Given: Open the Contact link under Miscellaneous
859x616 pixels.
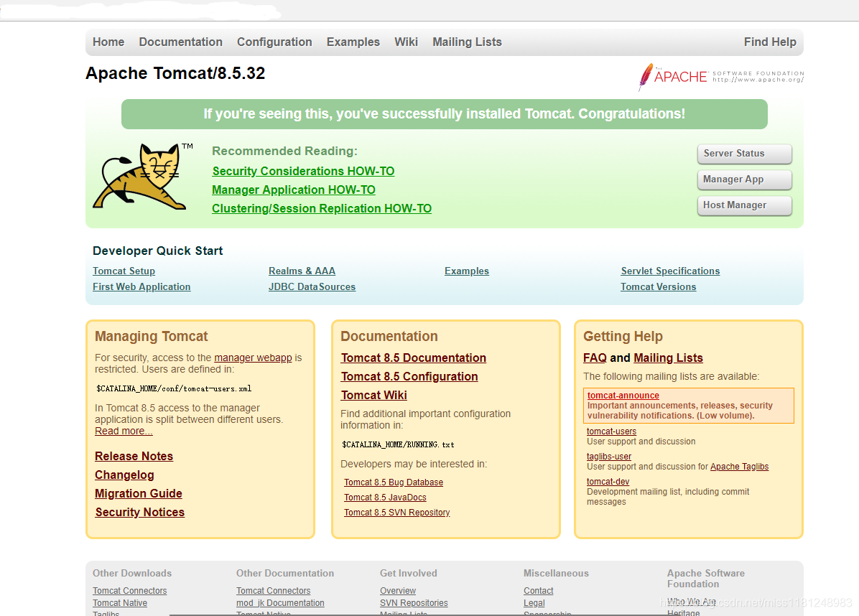Looking at the screenshot, I should pyautogui.click(x=539, y=591).
